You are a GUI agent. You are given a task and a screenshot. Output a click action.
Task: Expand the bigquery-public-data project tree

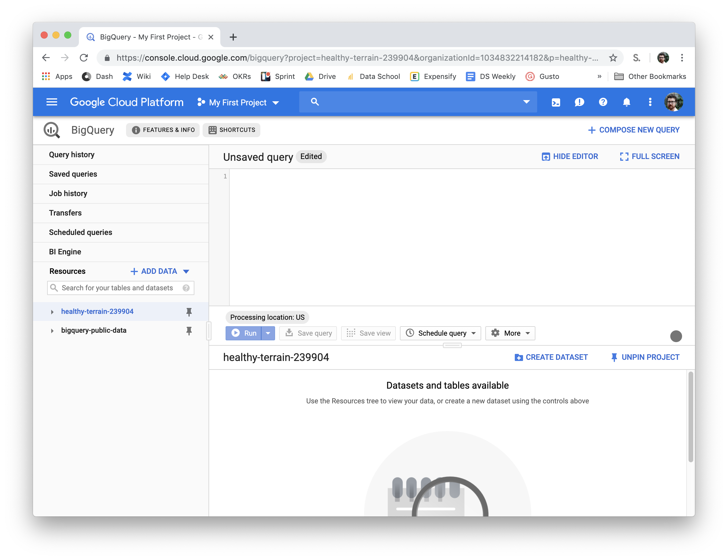52,331
